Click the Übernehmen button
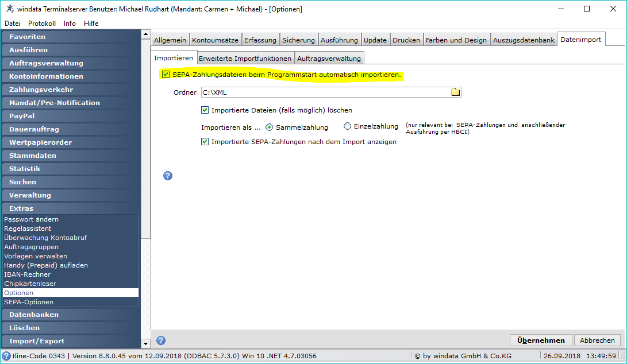This screenshot has height=364, width=627. pos(541,340)
